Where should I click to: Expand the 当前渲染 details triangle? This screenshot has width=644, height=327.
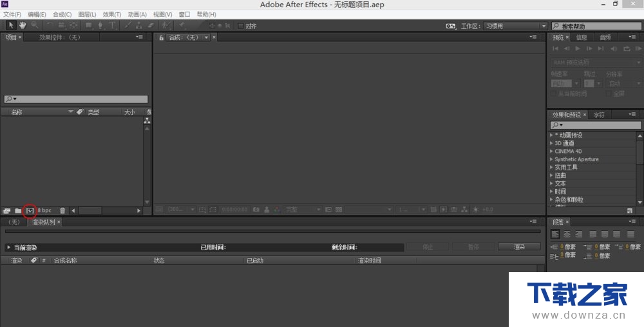8,247
